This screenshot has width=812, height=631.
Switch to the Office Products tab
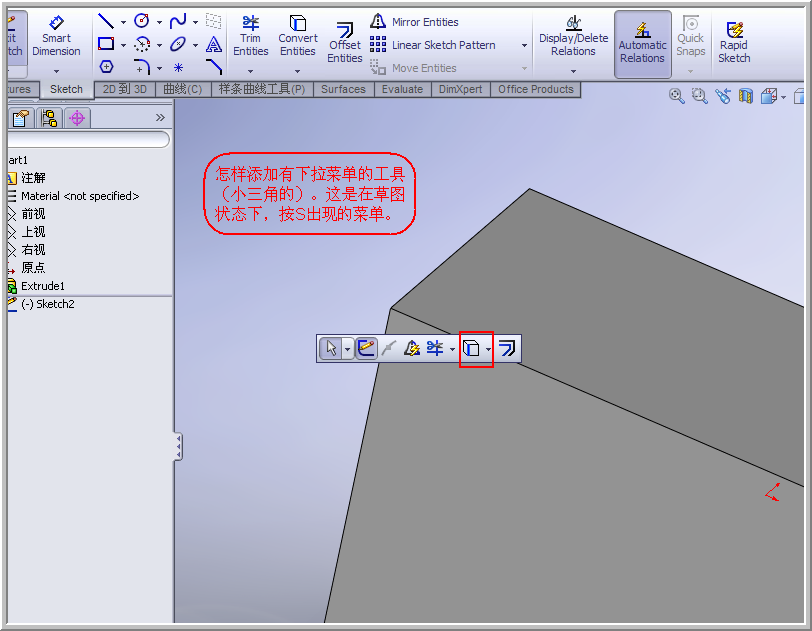535,89
